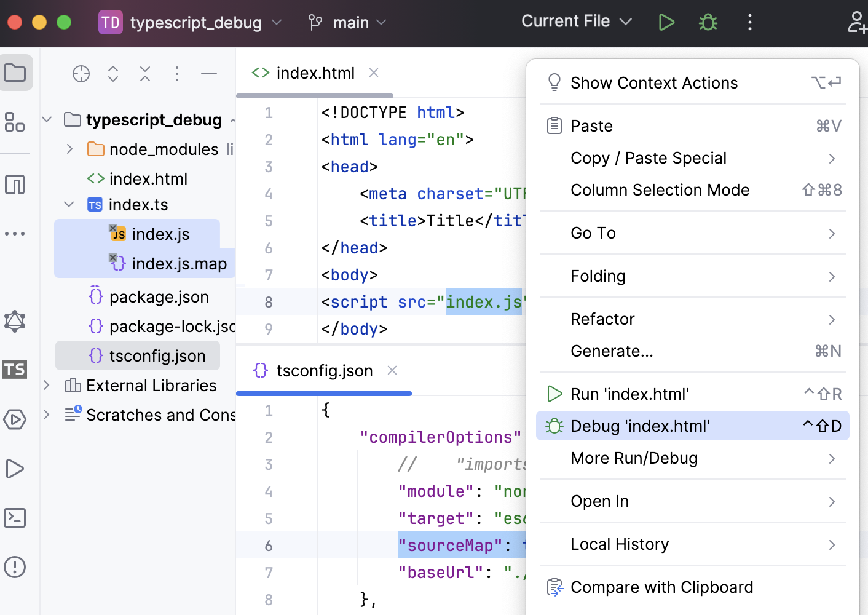This screenshot has height=615, width=868.
Task: Choose Compare with Clipboard
Action: [662, 587]
